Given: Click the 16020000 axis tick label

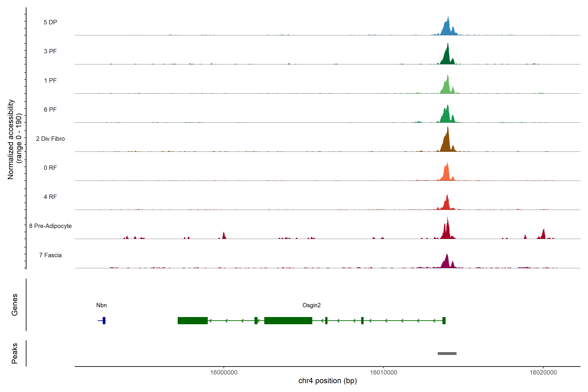Looking at the screenshot, I should (543, 373).
